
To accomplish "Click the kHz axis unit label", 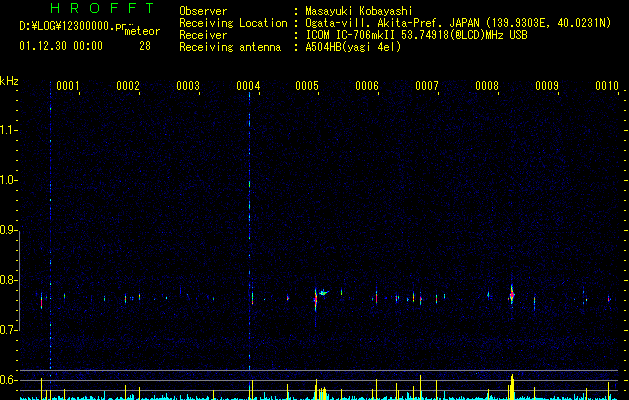I will tap(9, 81).
